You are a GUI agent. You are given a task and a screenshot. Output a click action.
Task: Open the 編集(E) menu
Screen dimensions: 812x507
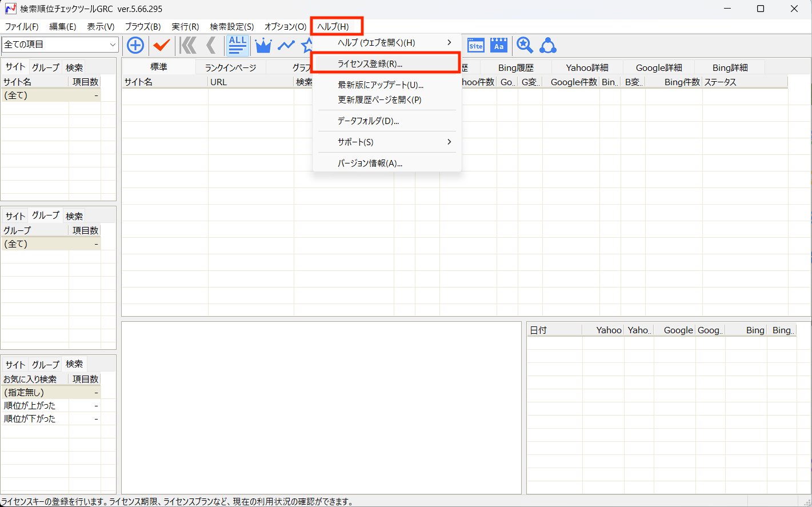[63, 26]
